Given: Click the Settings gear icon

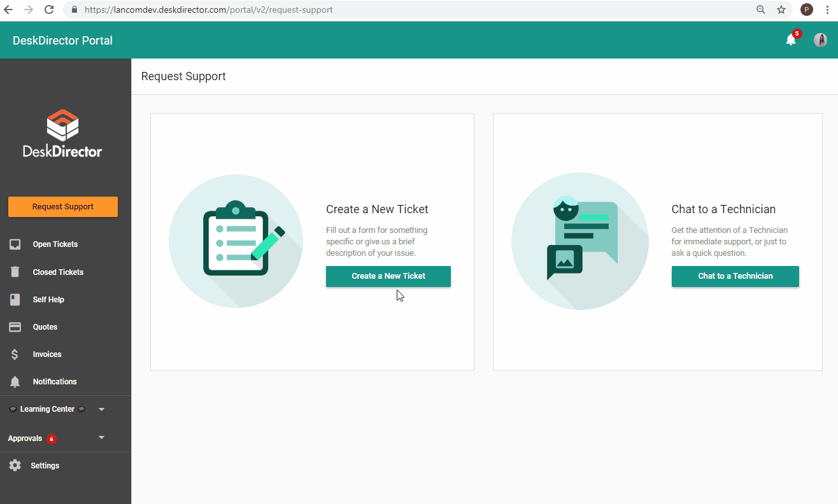Looking at the screenshot, I should point(15,465).
